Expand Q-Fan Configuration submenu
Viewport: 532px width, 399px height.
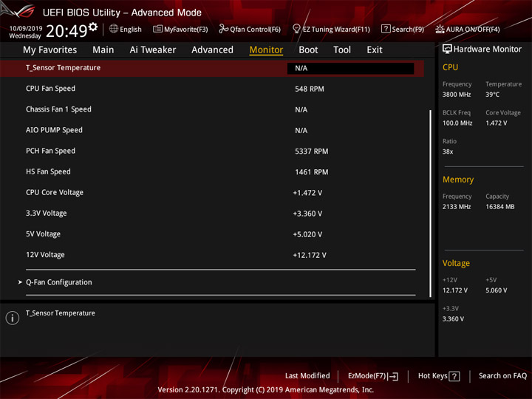[x=58, y=282]
